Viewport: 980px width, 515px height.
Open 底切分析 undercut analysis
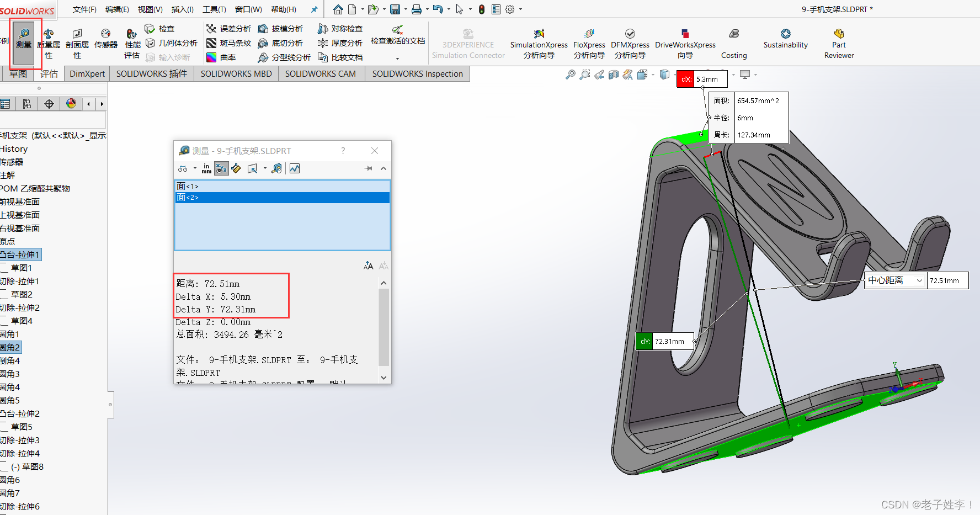280,43
